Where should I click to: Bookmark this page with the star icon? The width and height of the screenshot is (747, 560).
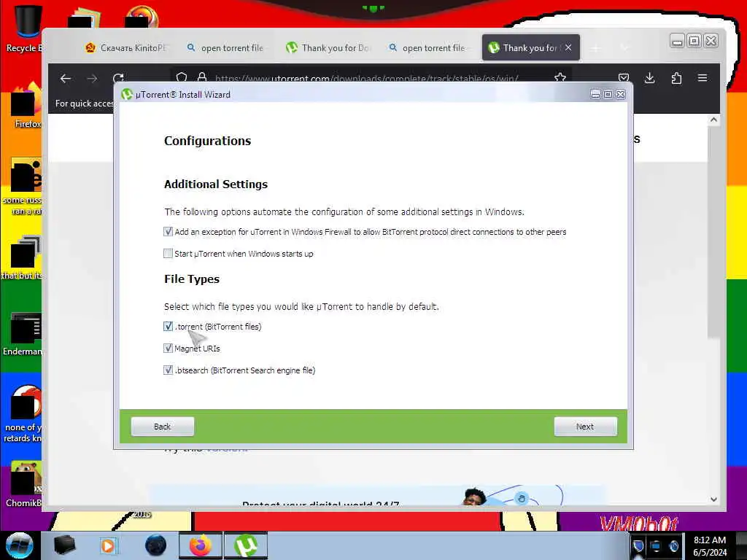point(560,77)
